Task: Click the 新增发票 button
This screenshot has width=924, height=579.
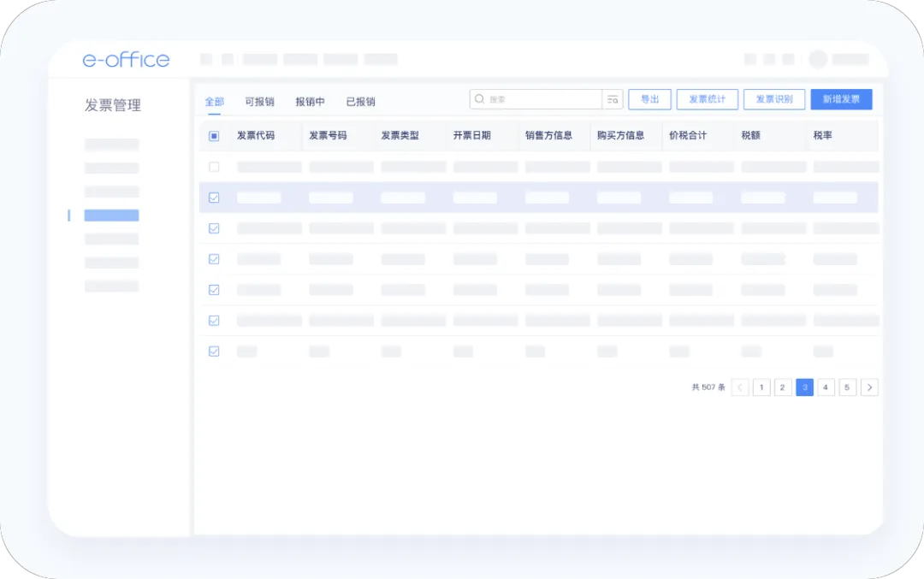Action: click(841, 99)
